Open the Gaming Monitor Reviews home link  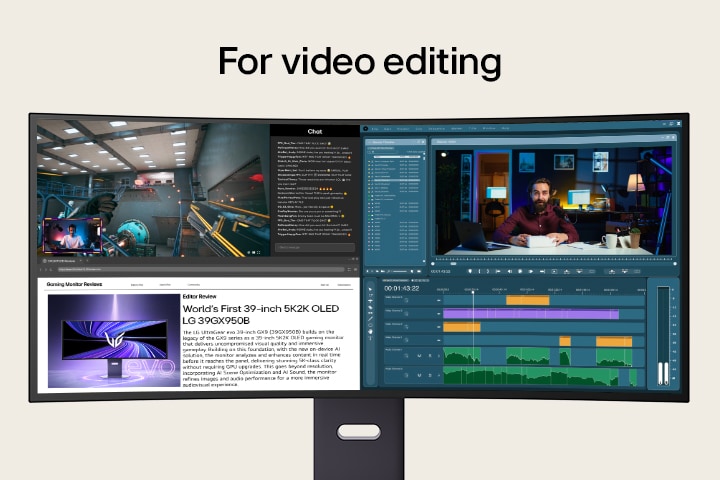76,284
